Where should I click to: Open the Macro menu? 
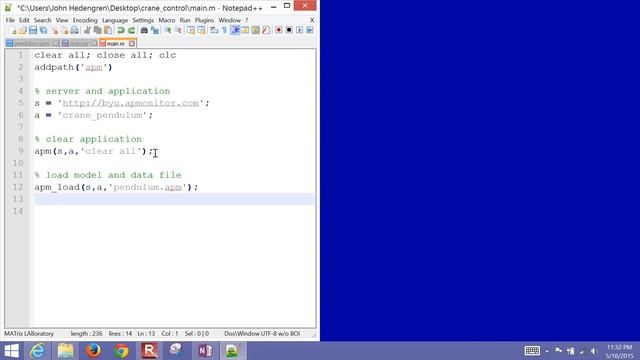click(x=167, y=20)
